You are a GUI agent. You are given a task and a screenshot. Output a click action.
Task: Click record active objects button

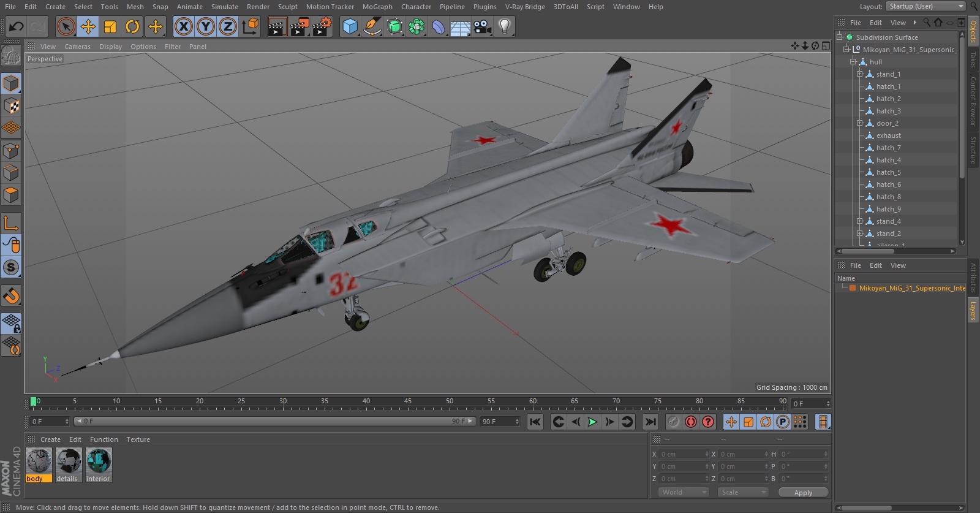pos(673,422)
